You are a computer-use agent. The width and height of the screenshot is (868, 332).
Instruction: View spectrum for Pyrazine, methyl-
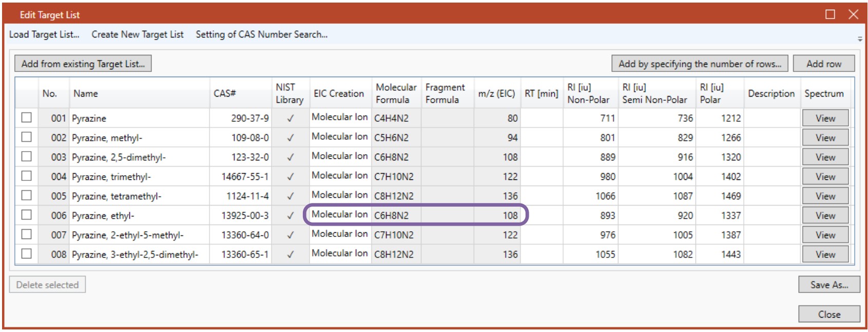[825, 138]
